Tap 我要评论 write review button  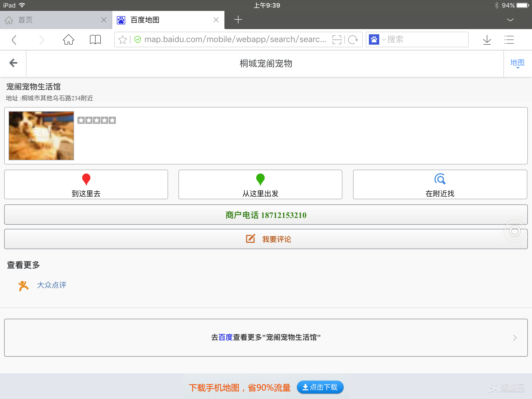point(266,239)
